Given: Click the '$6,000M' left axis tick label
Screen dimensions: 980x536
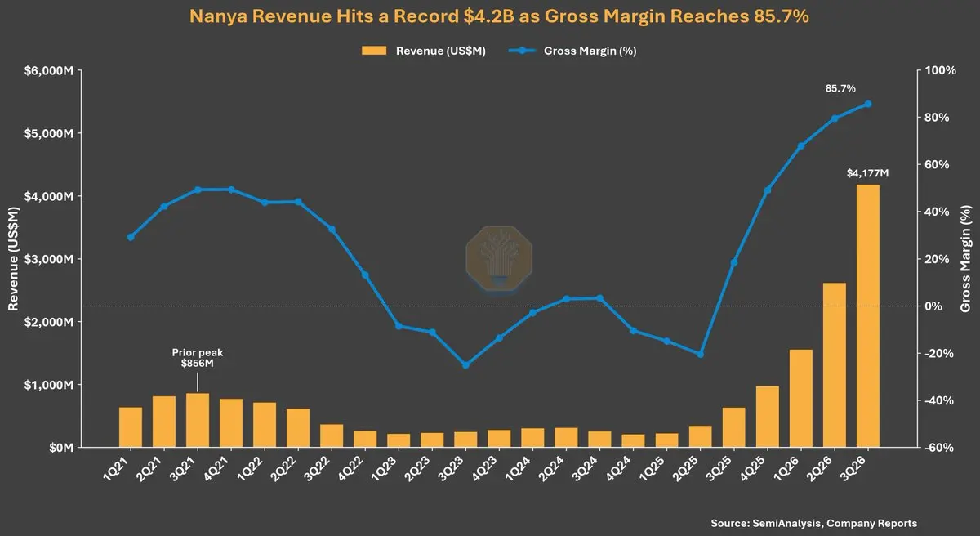Looking at the screenshot, I should (x=49, y=71).
